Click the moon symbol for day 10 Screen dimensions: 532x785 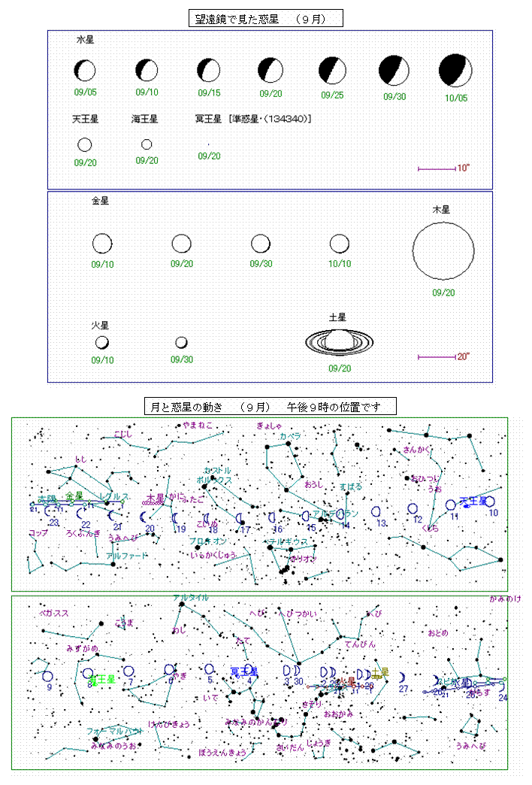(x=489, y=501)
